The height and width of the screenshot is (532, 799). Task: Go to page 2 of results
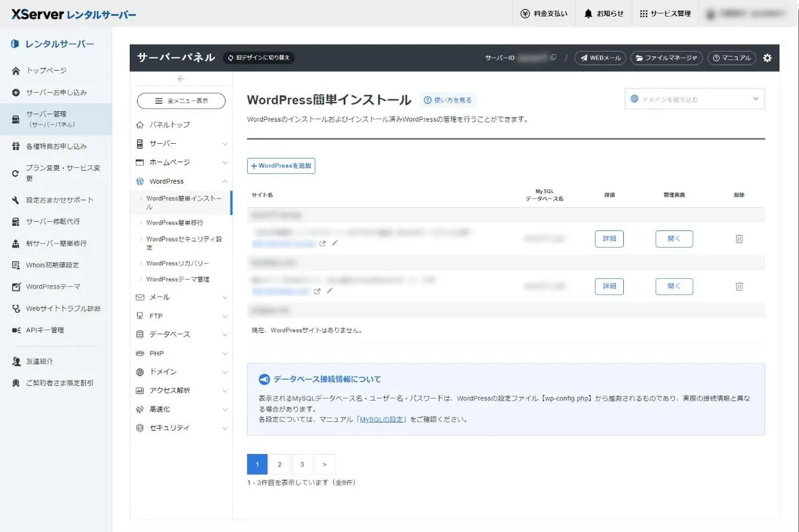tap(280, 464)
